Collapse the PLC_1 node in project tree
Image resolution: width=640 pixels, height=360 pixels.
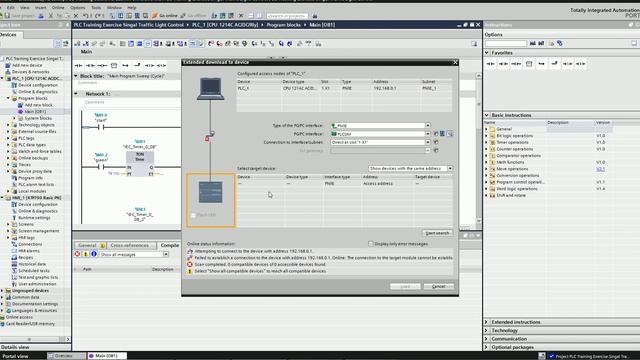click(2, 78)
